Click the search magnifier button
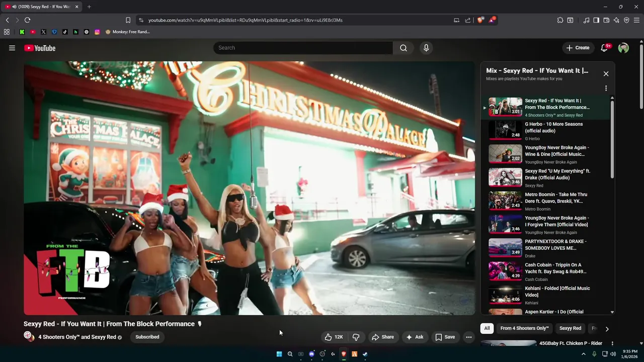Image resolution: width=644 pixels, height=362 pixels. 404,48
